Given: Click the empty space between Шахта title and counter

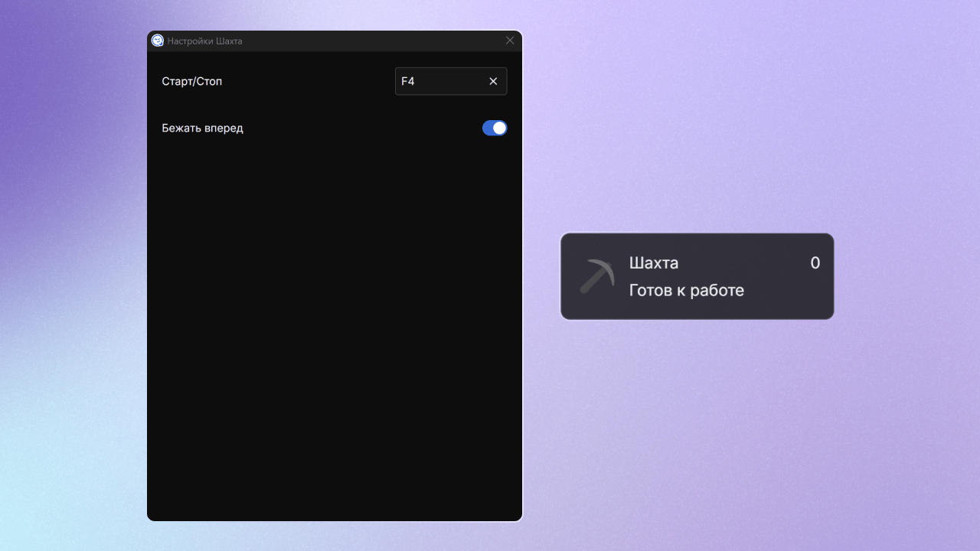Looking at the screenshot, I should [743, 263].
